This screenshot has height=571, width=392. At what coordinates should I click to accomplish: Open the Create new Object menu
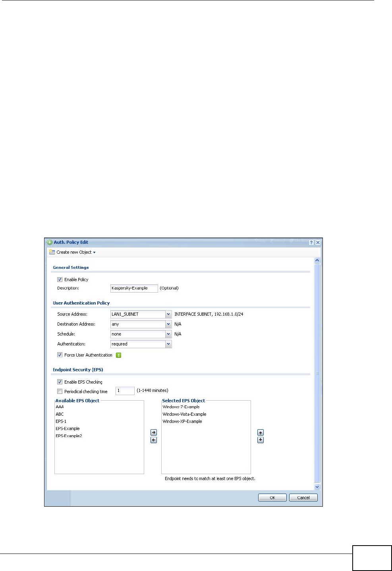[x=75, y=252]
